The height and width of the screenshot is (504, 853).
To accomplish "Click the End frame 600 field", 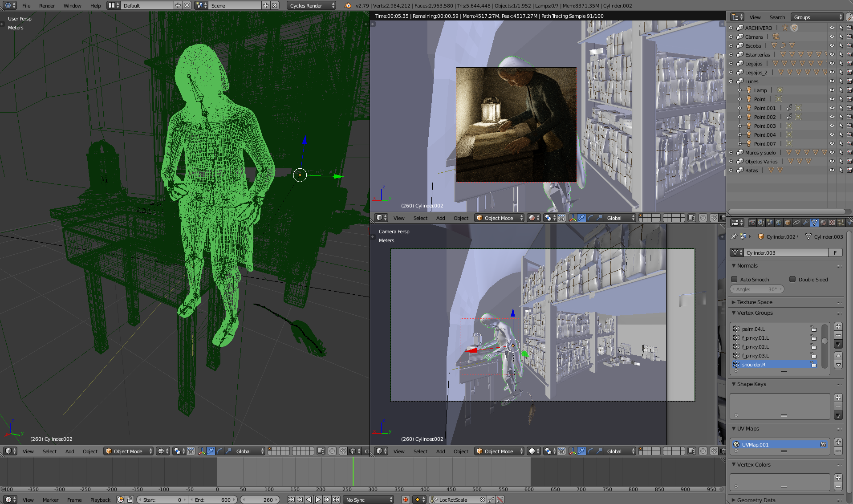I will click(x=214, y=500).
